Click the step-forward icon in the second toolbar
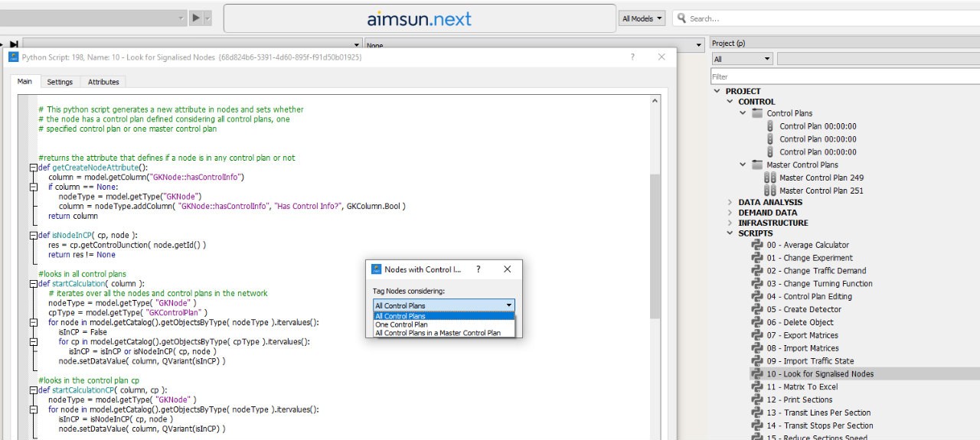980x440 pixels. coord(14,45)
